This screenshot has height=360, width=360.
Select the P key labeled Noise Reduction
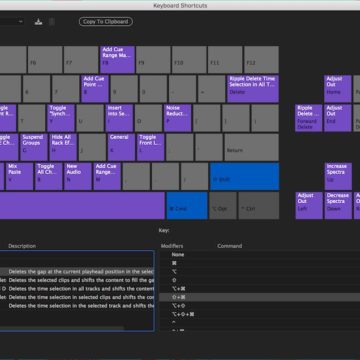(x=178, y=118)
